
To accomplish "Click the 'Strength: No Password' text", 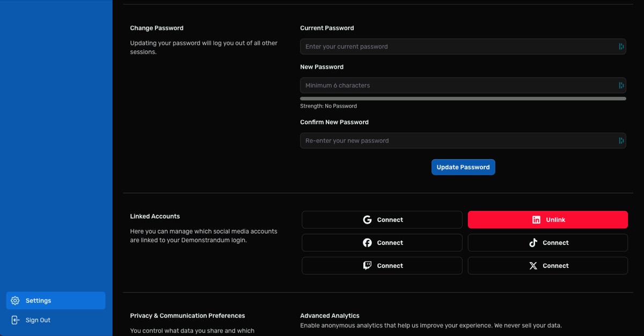I will [328, 106].
